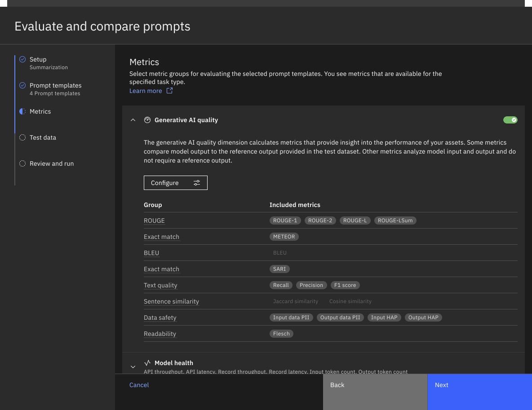Click the settings sliders icon in Configure
Screen dimensions: 532x410
tap(197, 183)
